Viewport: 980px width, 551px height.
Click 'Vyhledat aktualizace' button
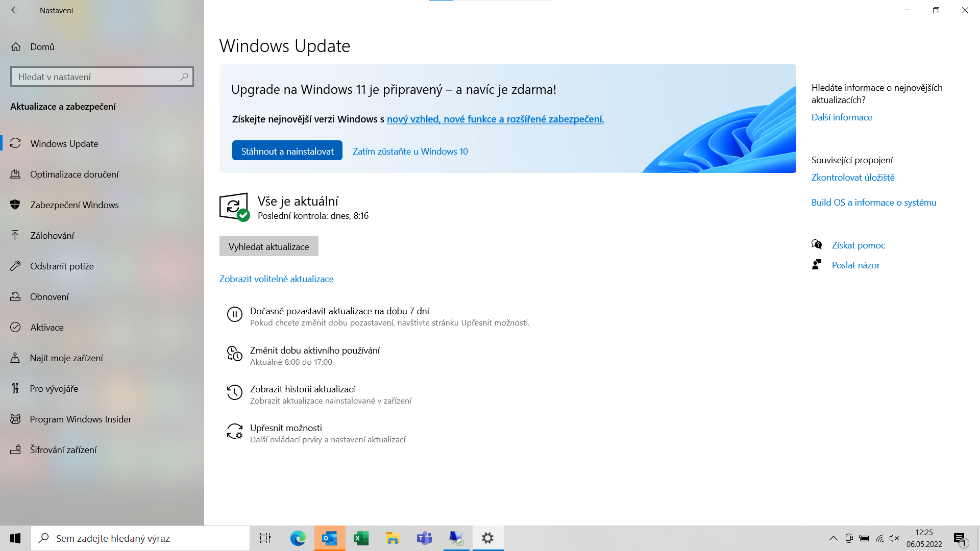(x=268, y=246)
